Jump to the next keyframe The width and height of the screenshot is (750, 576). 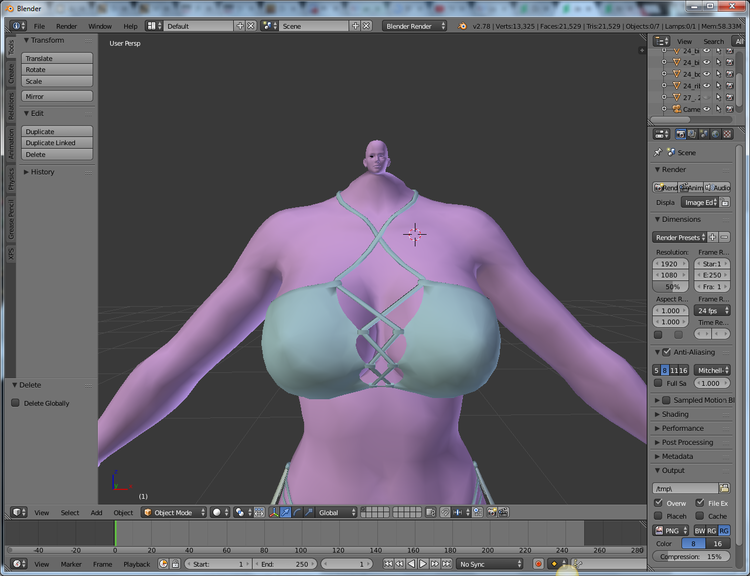pos(434,564)
